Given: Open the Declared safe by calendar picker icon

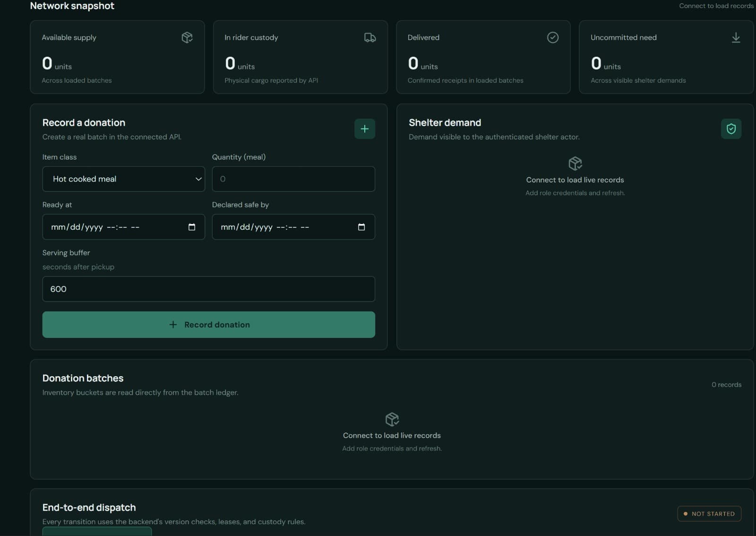Looking at the screenshot, I should [361, 227].
